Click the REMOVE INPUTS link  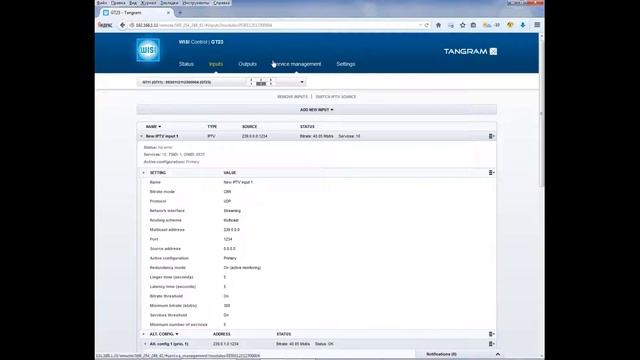tap(292, 97)
